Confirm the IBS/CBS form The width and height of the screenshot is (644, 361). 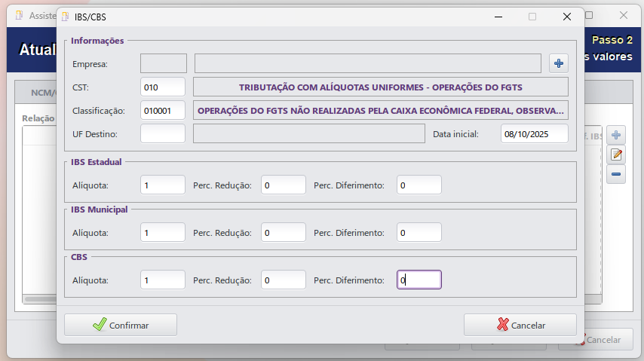click(121, 325)
